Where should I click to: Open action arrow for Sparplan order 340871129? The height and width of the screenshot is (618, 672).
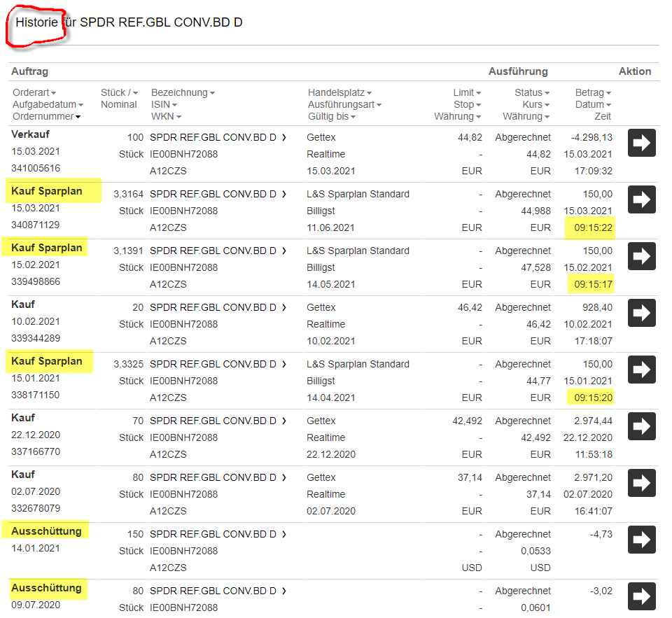pos(642,199)
